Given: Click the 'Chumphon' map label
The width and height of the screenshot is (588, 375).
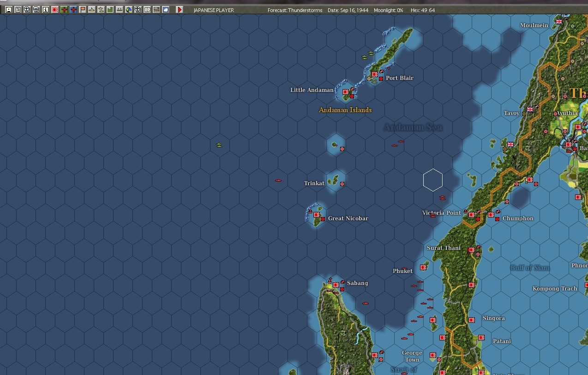Looking at the screenshot, I should coord(518,218).
